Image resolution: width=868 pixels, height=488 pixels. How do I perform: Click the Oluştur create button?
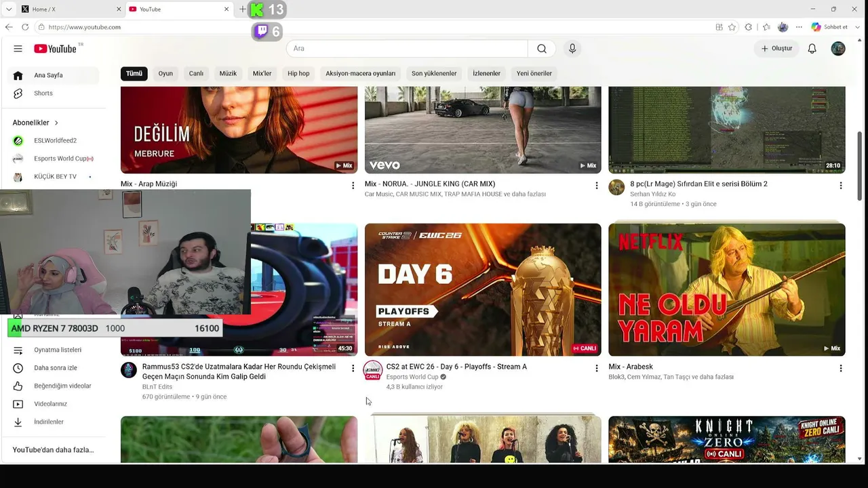point(776,49)
